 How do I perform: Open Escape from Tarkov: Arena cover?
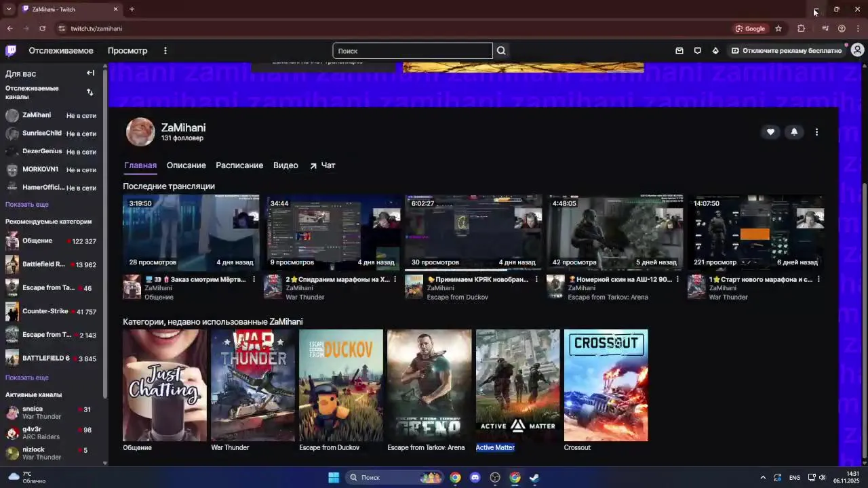[x=429, y=385]
